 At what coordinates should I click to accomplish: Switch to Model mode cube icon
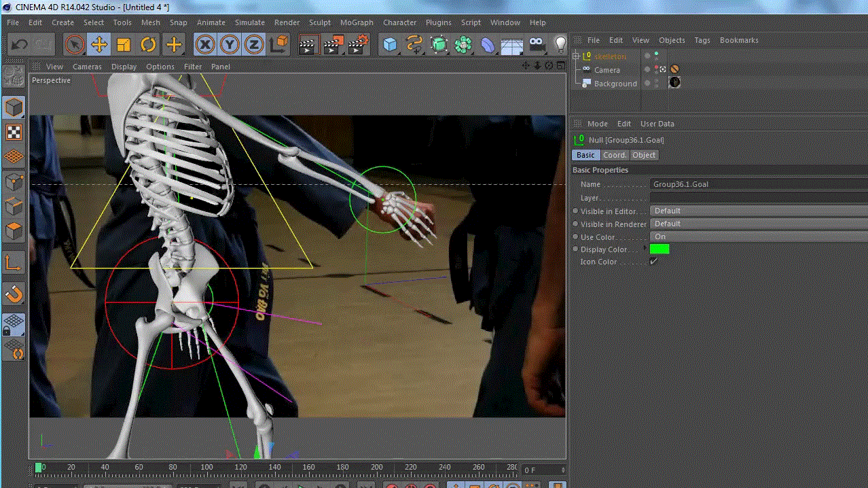[x=14, y=107]
